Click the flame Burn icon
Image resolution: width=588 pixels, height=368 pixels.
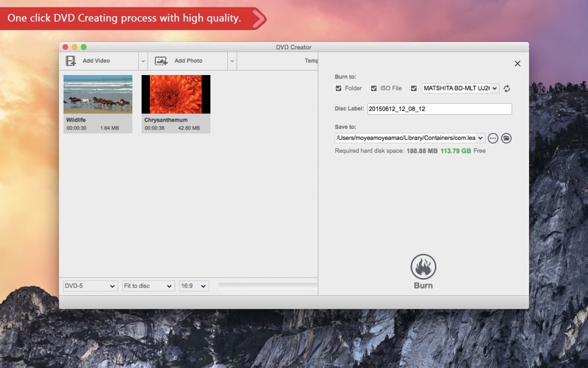[x=423, y=267]
